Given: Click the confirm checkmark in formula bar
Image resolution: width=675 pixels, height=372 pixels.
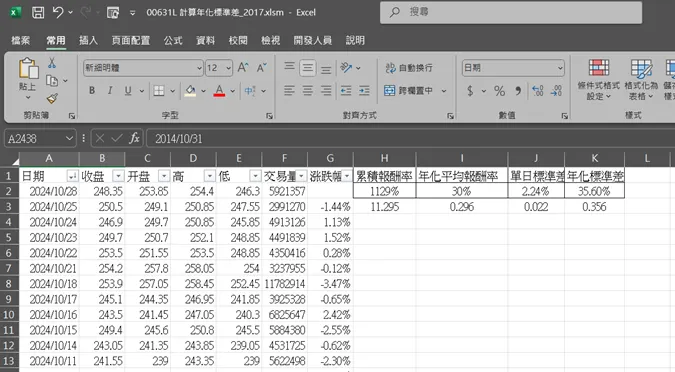Looking at the screenshot, I should (116, 138).
